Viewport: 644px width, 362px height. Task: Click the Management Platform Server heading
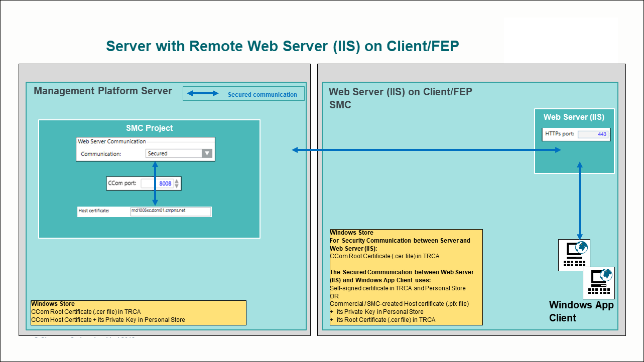point(103,91)
